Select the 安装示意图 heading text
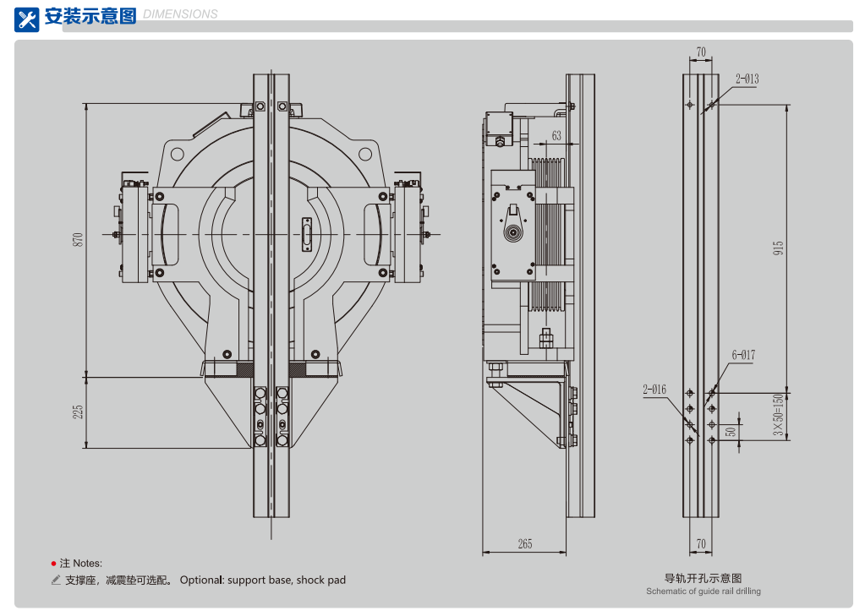The width and height of the screenshot is (865, 616). pos(90,16)
